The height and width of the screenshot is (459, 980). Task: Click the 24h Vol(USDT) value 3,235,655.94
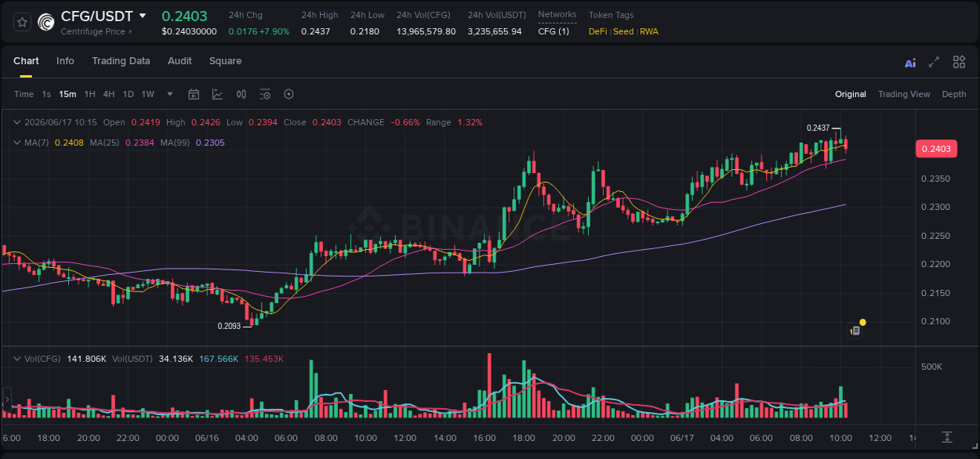tap(495, 31)
